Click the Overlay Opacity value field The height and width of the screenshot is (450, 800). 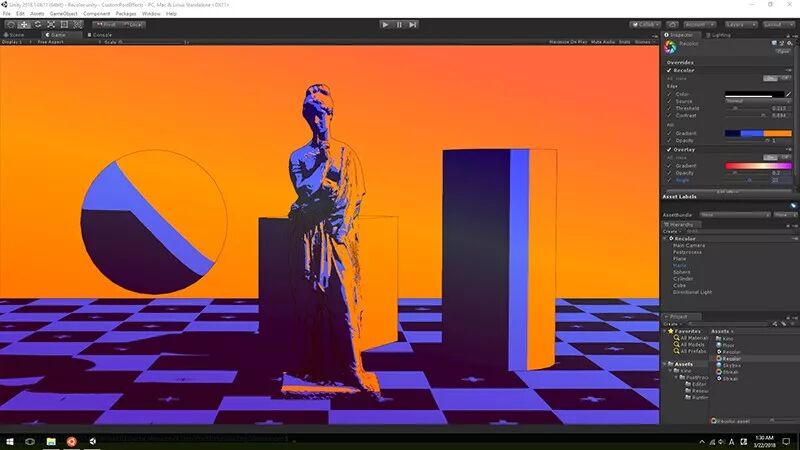781,173
